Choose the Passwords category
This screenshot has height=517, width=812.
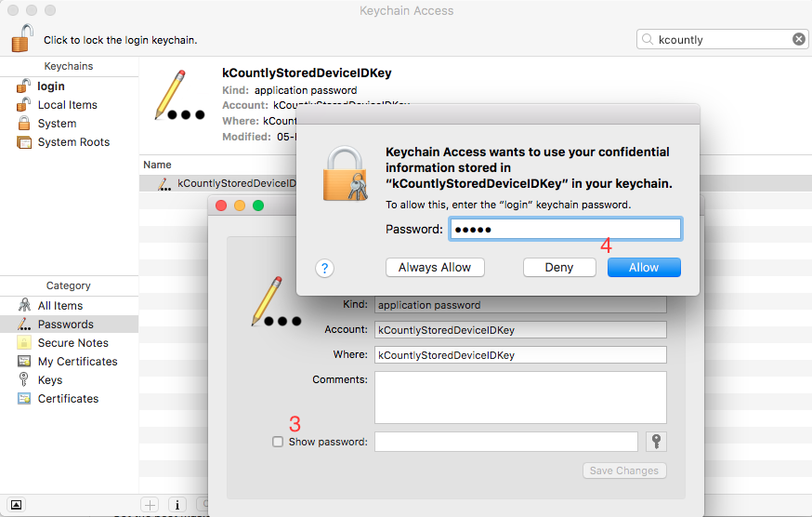(70, 325)
